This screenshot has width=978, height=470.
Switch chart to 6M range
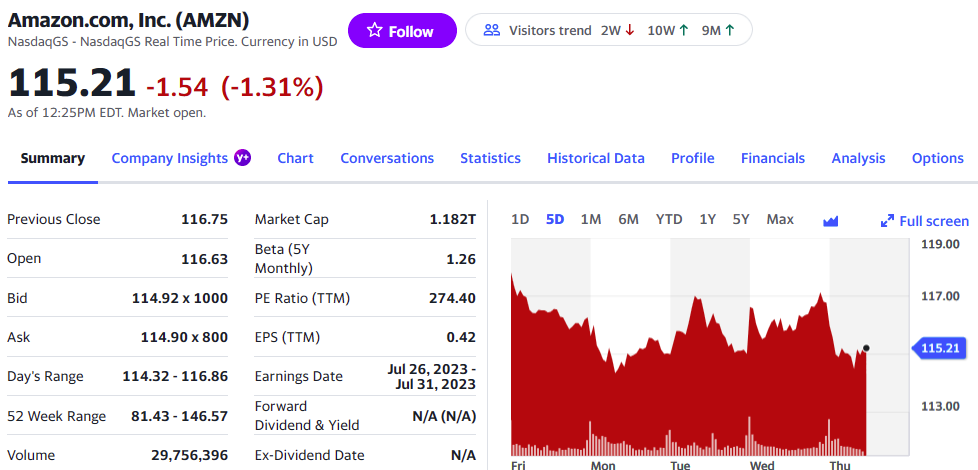(x=628, y=219)
